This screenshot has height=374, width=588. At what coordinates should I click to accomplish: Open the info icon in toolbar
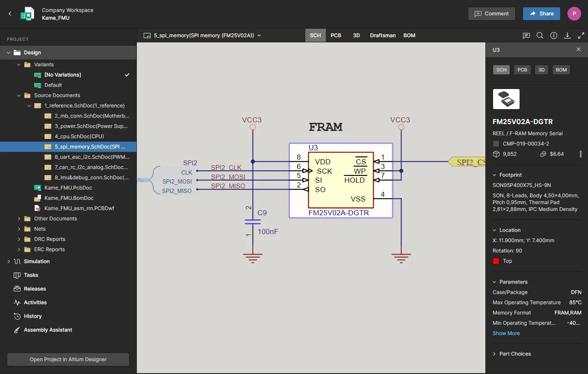pos(554,36)
